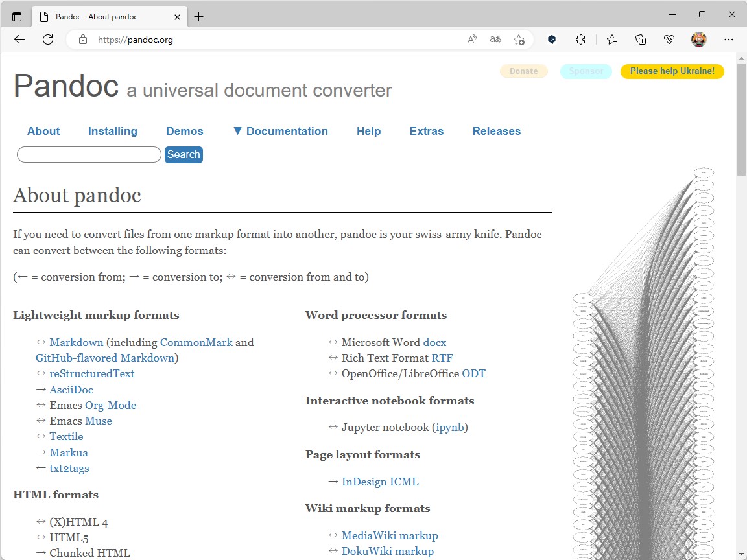The height and width of the screenshot is (560, 747).
Task: Open Browser essentials
Action: (x=669, y=40)
